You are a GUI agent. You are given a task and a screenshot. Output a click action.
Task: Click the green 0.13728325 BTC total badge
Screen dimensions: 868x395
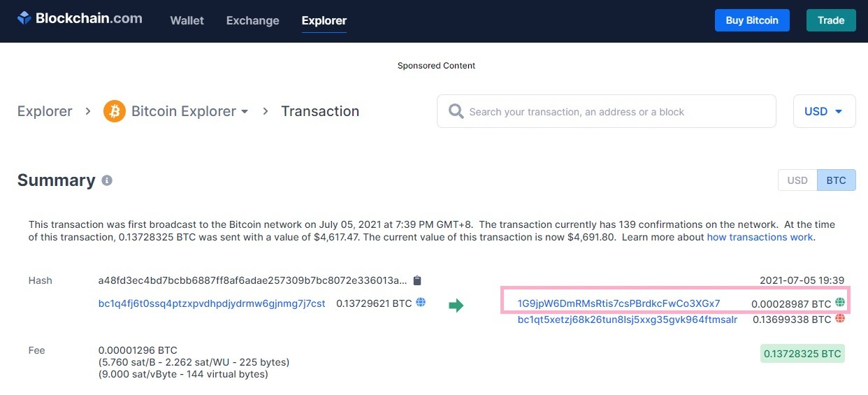[x=802, y=354]
